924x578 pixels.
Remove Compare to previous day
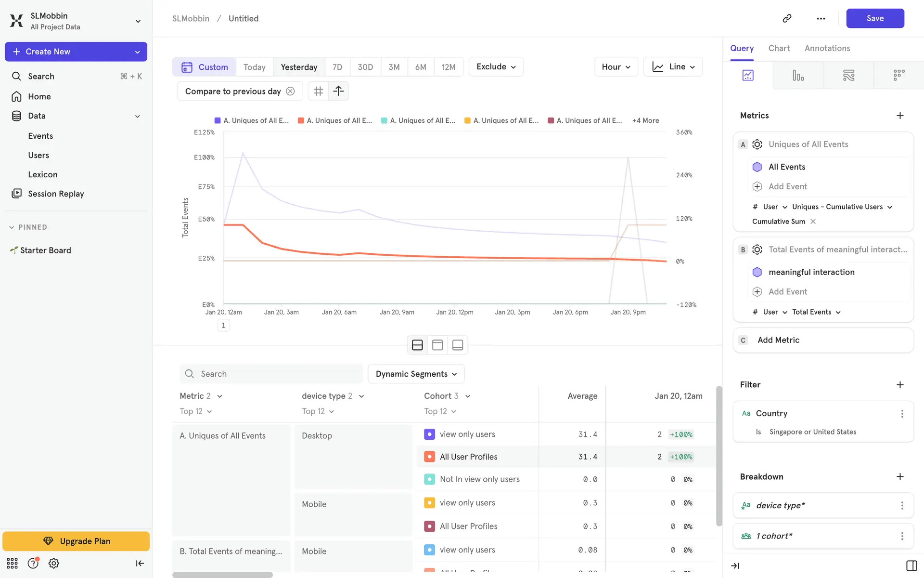290,91
